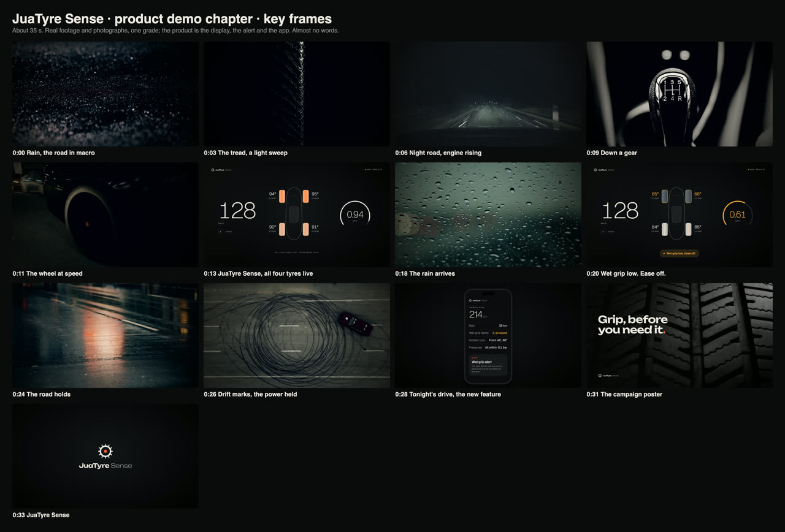Select the 0:26 drift marks aerial frame
This screenshot has height=532, width=785.
297,335
